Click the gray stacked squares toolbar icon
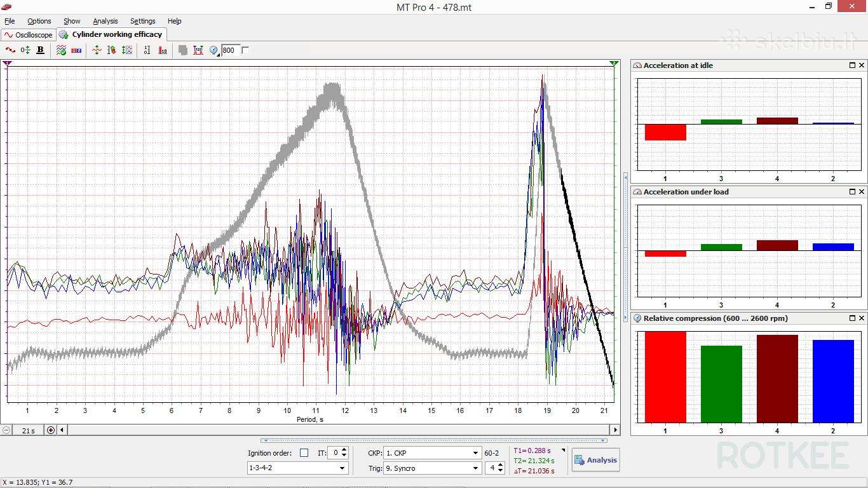The width and height of the screenshot is (868, 488). pos(183,50)
